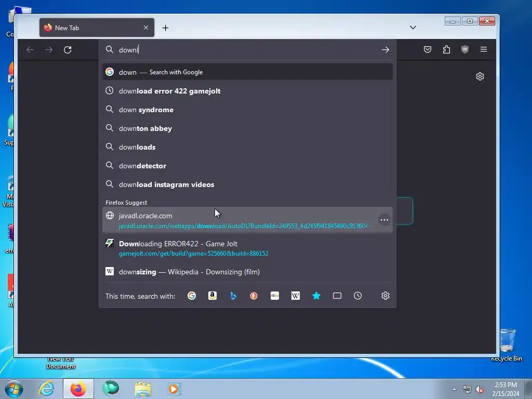Choose 'downdetector' suggestion
Screen dimensions: 532x399
(x=247, y=166)
